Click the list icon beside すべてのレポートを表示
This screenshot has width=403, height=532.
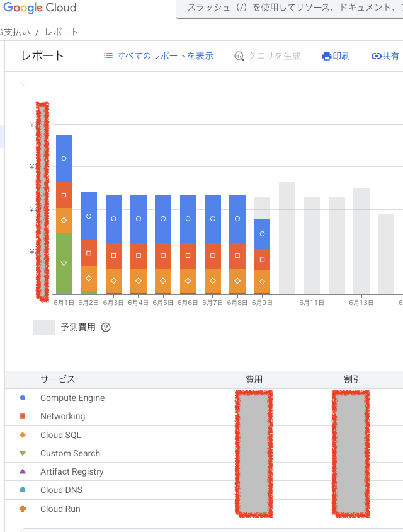[x=108, y=55]
